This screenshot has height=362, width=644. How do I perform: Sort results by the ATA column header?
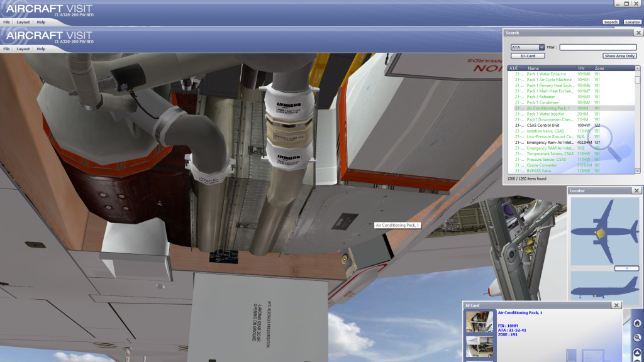pos(516,68)
